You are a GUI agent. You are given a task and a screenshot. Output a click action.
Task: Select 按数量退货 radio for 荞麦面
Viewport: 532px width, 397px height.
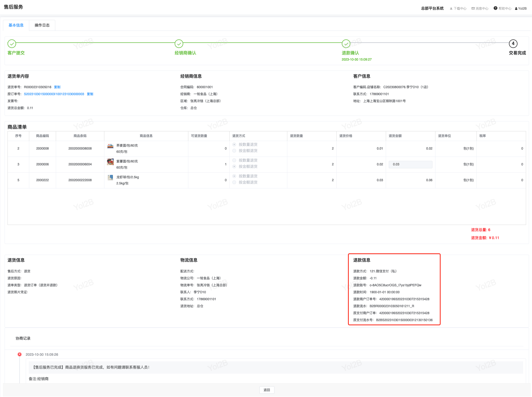pos(234,144)
